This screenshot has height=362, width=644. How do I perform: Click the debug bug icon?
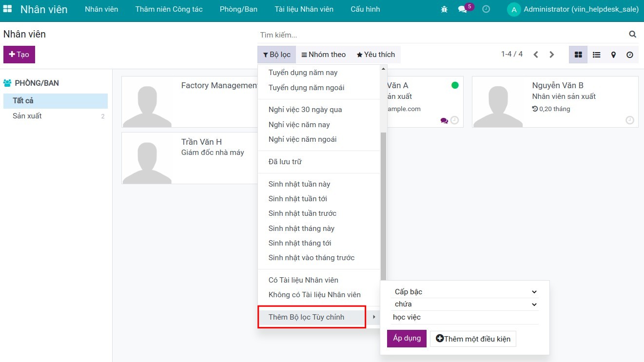coord(444,9)
